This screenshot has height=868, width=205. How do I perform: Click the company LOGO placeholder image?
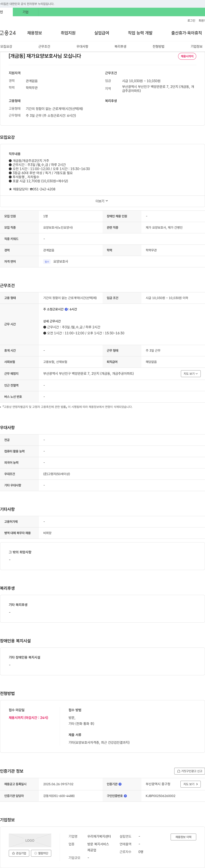pos(30,840)
